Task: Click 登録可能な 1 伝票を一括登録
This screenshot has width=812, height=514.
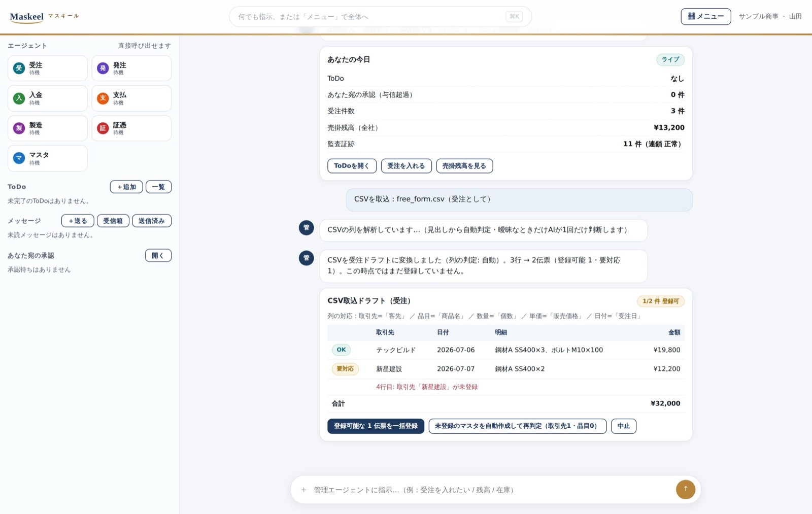Action: (376, 426)
